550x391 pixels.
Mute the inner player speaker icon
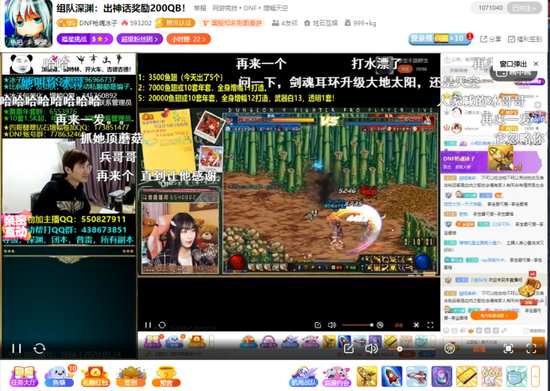331,325
